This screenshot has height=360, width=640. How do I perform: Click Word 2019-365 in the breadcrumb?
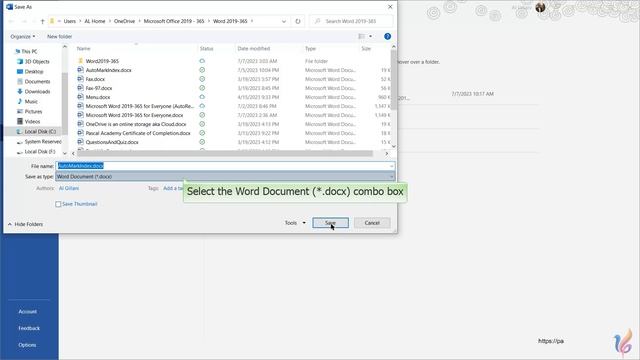point(230,21)
